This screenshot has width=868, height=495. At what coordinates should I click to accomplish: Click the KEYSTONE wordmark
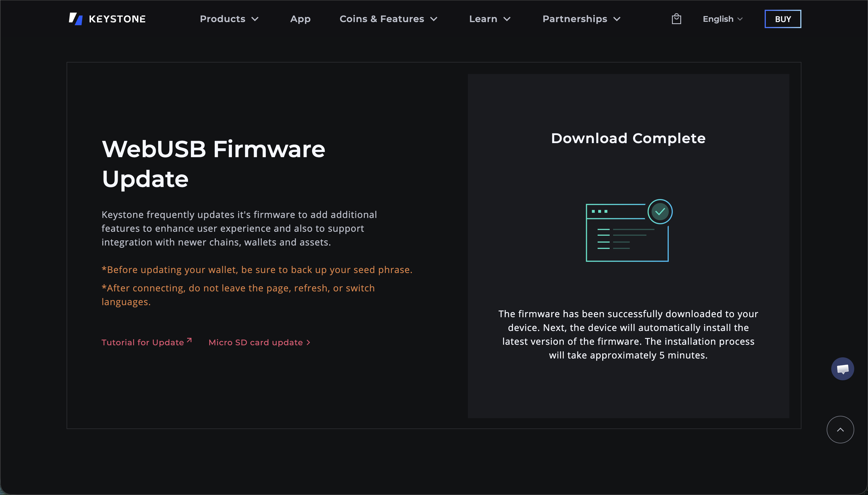(x=117, y=19)
